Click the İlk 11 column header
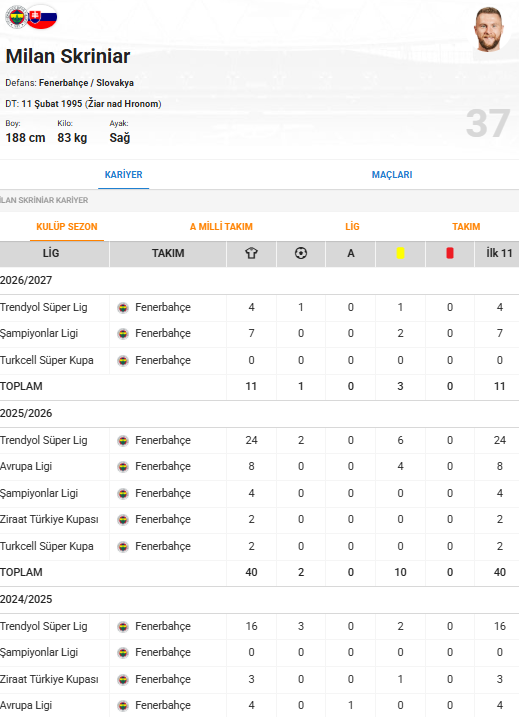 (499, 253)
